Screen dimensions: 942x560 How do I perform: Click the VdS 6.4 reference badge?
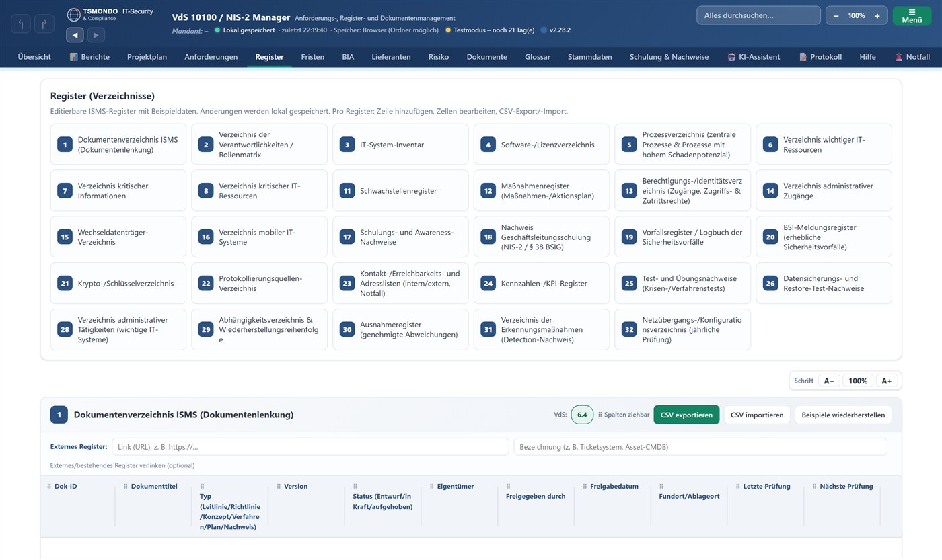tap(582, 415)
